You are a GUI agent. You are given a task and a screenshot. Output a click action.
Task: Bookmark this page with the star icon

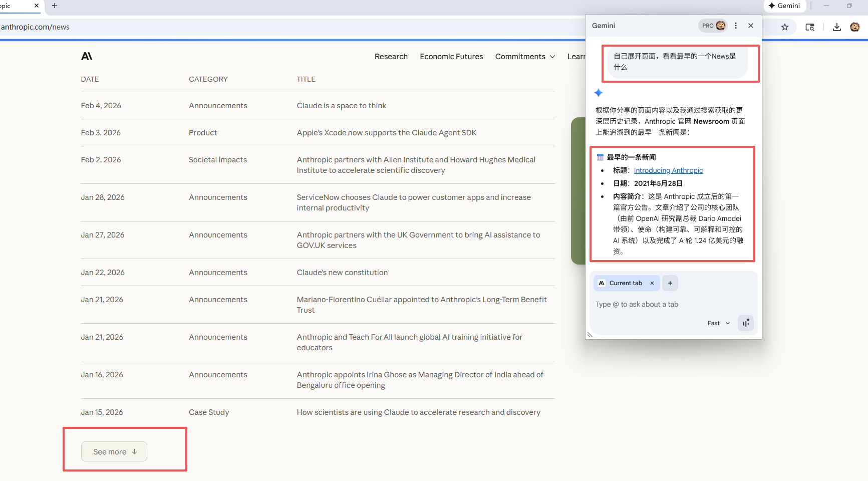click(785, 27)
